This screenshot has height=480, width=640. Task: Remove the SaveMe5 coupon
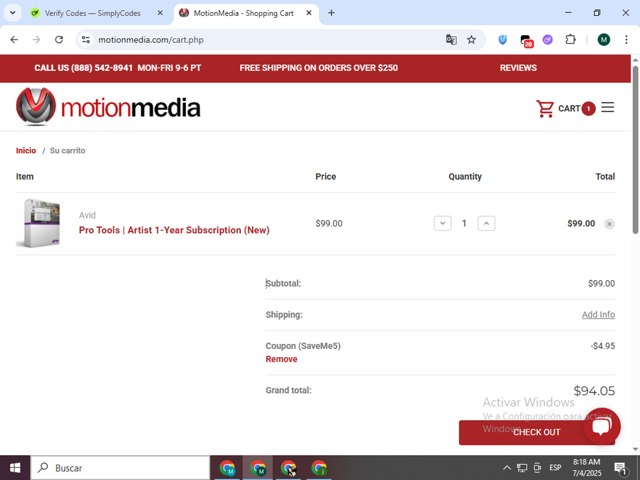pos(281,359)
